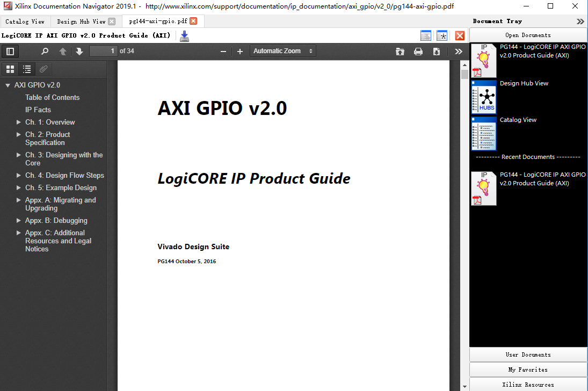Screen dimensions: 588x391
Task: Go to the next page with the down arrow
Action: (x=79, y=51)
